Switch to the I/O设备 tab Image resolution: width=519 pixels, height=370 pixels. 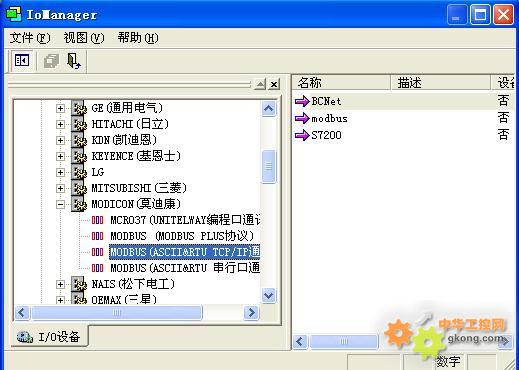(x=49, y=336)
